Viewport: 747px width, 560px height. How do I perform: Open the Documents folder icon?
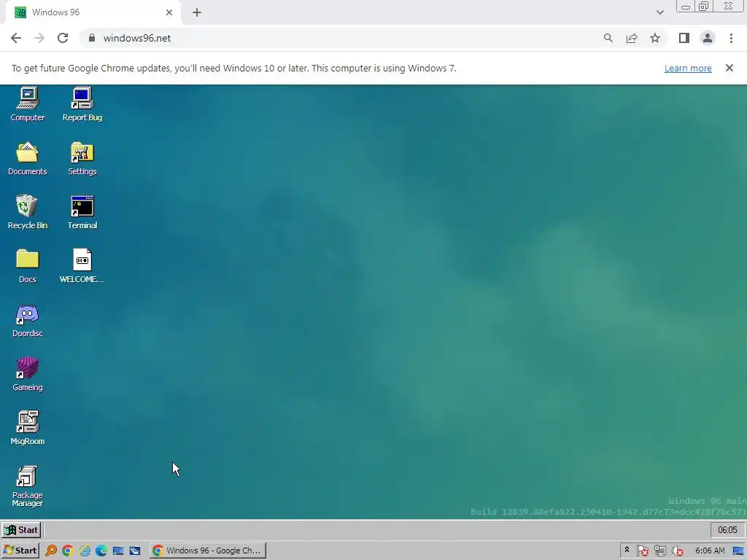(x=27, y=158)
